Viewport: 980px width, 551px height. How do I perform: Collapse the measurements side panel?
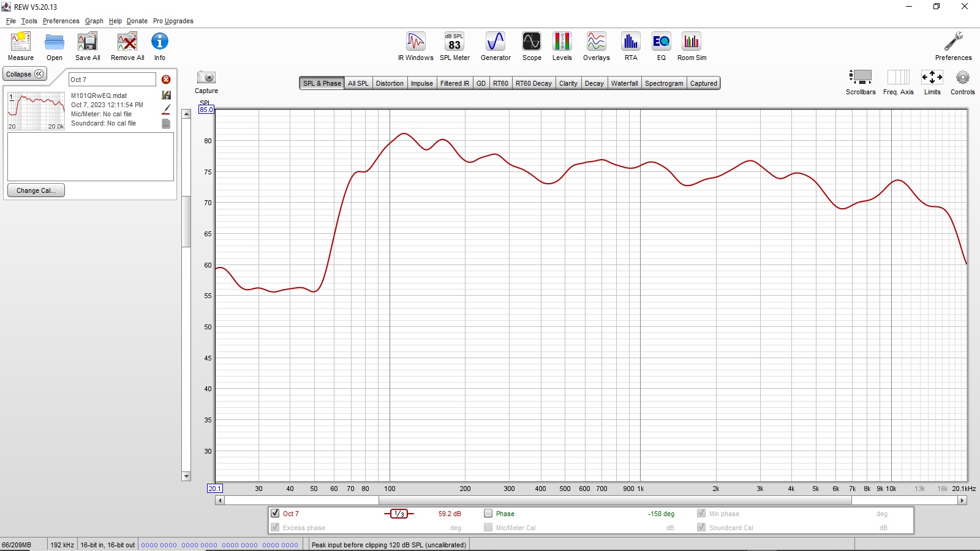point(24,74)
